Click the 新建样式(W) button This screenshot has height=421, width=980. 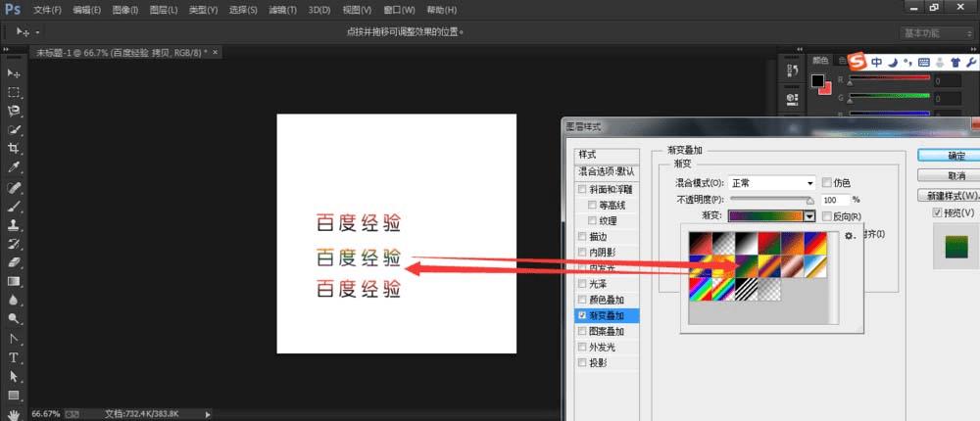click(949, 196)
